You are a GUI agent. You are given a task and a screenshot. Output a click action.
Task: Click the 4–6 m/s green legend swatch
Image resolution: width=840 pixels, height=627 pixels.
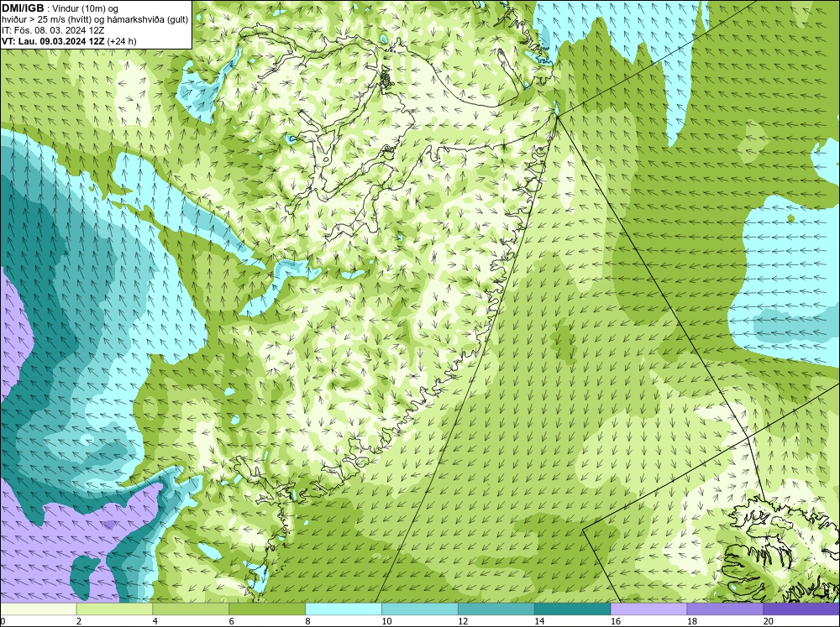coord(191,609)
